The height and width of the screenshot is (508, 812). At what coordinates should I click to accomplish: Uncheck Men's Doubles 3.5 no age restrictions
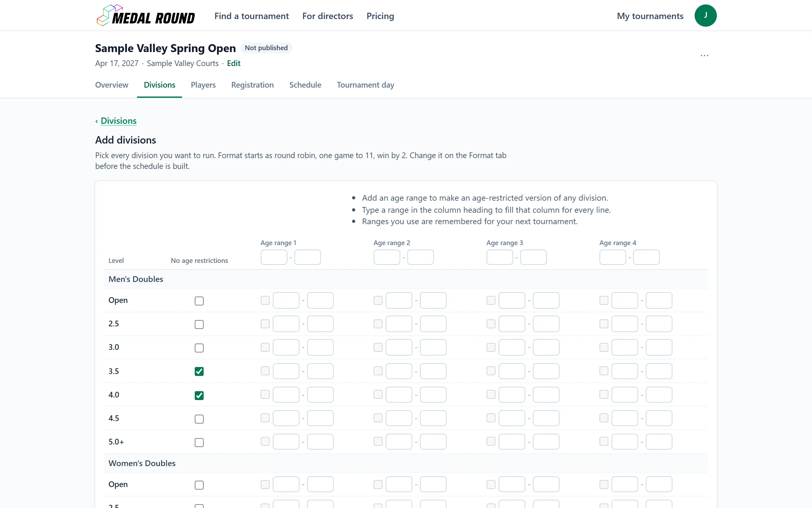[x=199, y=371]
